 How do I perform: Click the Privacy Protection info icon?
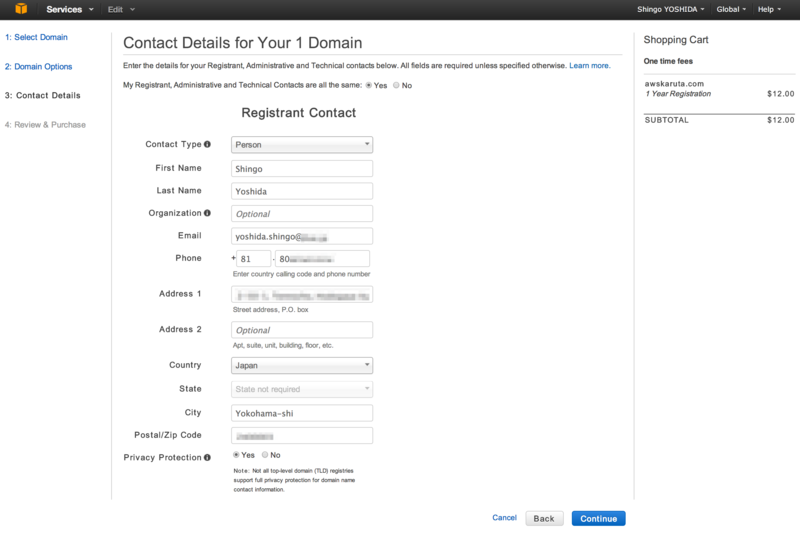[207, 457]
